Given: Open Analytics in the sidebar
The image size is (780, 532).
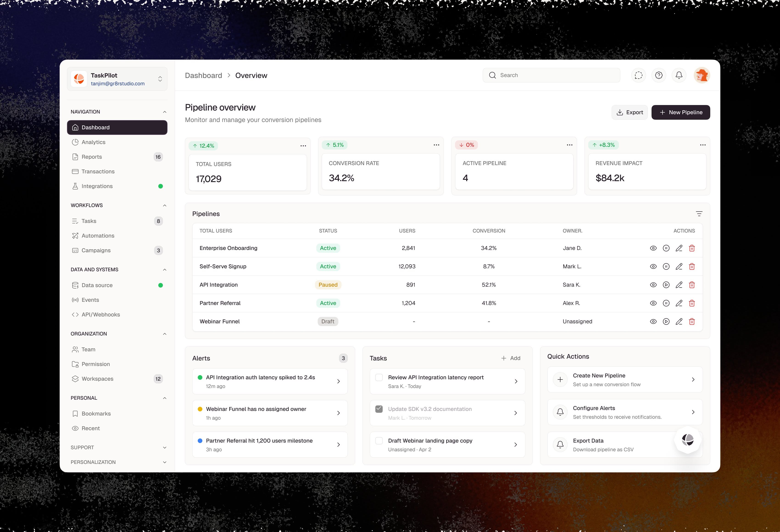Looking at the screenshot, I should tap(93, 142).
